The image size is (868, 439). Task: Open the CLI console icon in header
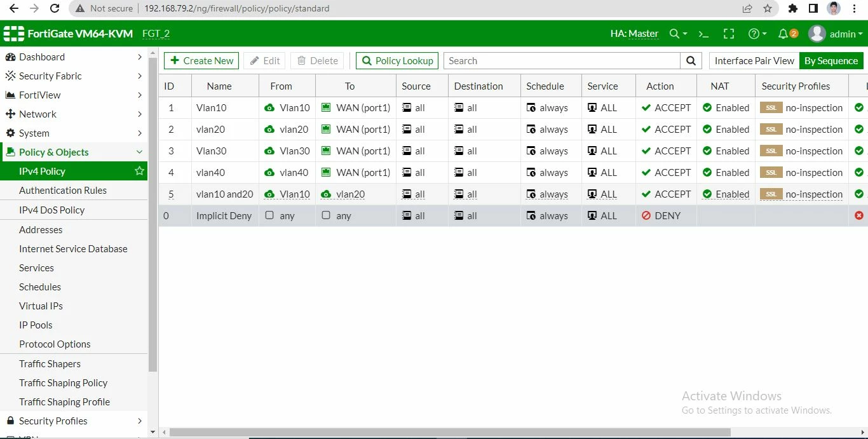point(703,34)
